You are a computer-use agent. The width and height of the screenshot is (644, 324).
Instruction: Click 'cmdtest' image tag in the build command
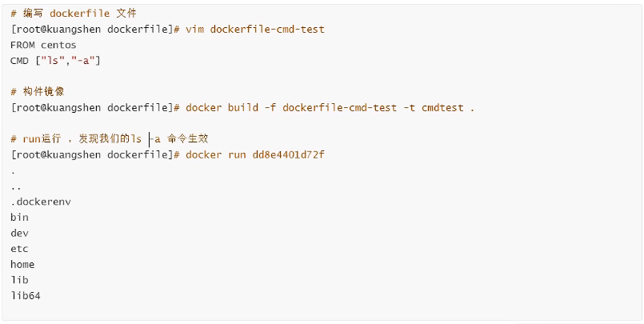[x=442, y=108]
